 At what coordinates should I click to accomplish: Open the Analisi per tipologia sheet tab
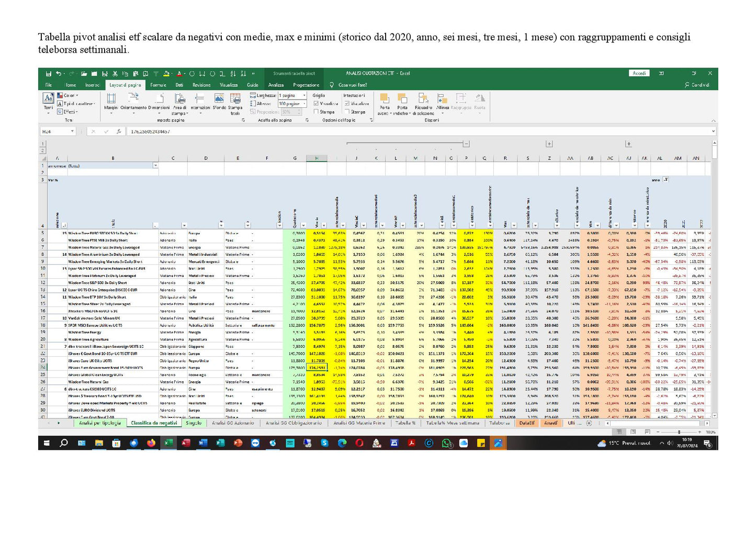100,423
